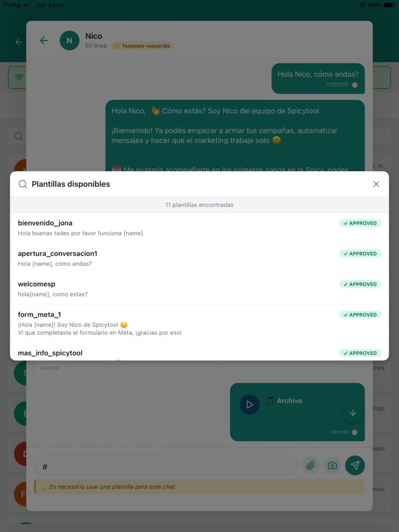Tap the outer back arrow behind modal
The image size is (399, 532).
tap(19, 42)
